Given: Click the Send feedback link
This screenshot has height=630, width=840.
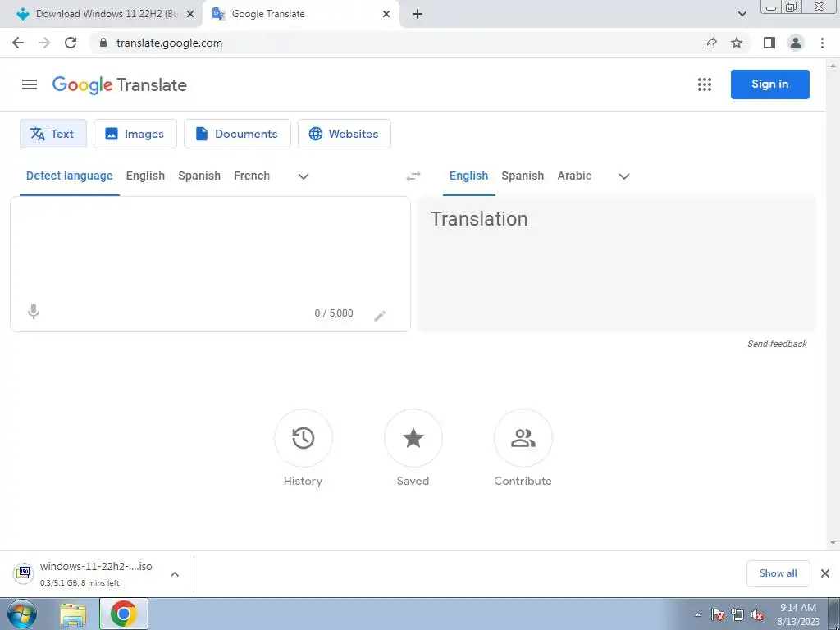Looking at the screenshot, I should 777,344.
